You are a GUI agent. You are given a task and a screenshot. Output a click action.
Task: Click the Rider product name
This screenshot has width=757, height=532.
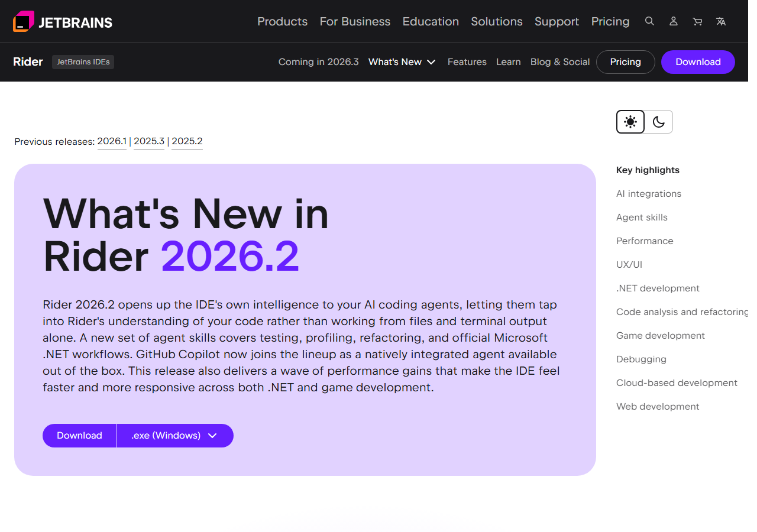click(x=28, y=62)
